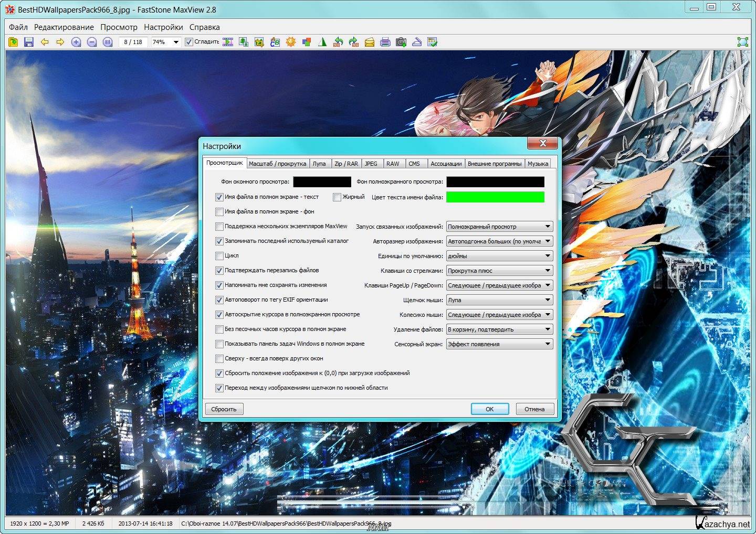Open the adjust lighting sun icon
Image resolution: width=756 pixels, height=534 pixels.
click(291, 42)
